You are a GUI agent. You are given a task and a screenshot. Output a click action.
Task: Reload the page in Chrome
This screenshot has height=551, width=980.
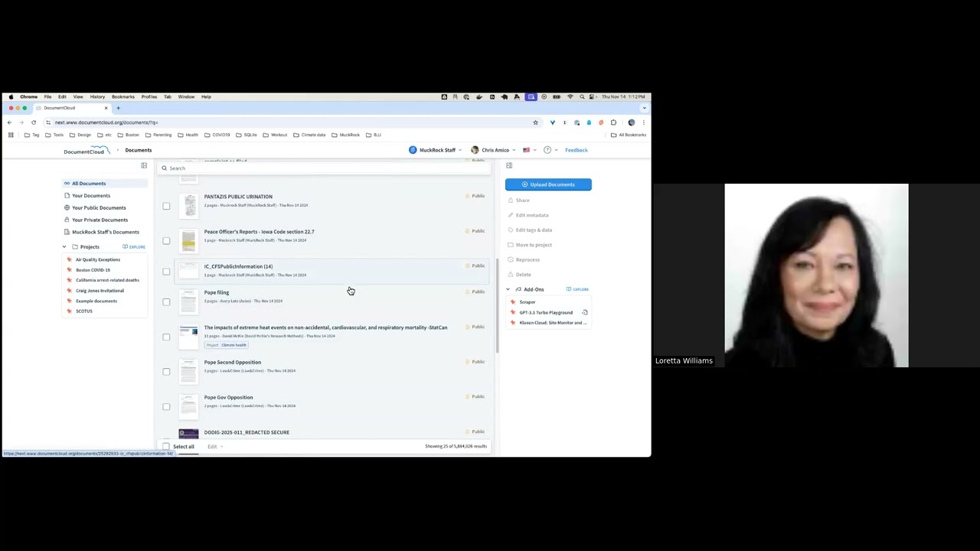pyautogui.click(x=33, y=122)
